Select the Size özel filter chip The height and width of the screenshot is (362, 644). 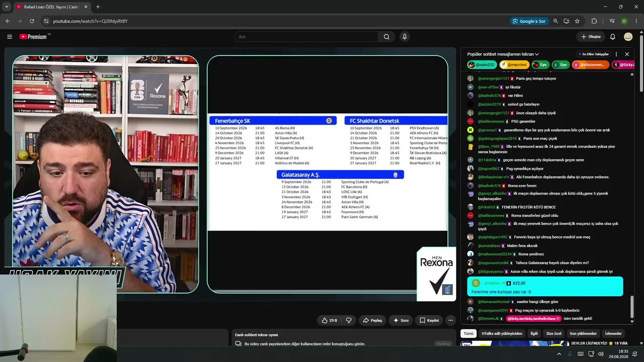click(x=553, y=333)
